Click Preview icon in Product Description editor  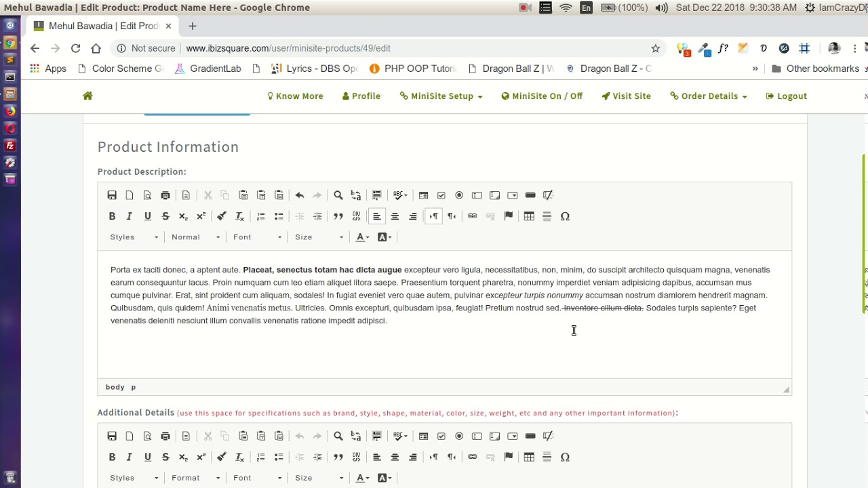(x=147, y=195)
